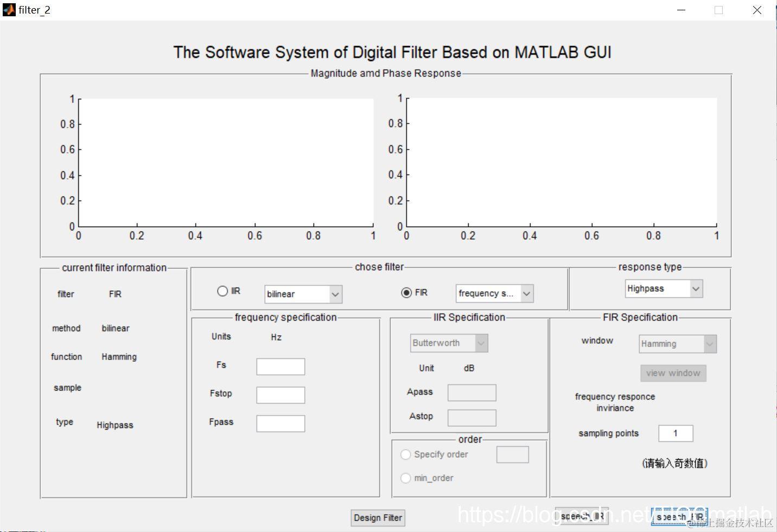Click the left magnitude response plot
This screenshot has height=532, width=777.
coord(226,162)
